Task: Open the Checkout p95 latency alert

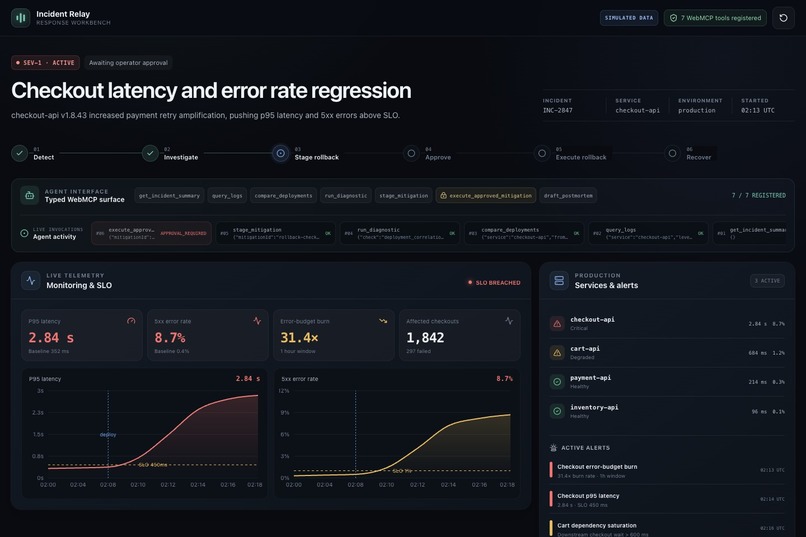Action: (x=667, y=499)
